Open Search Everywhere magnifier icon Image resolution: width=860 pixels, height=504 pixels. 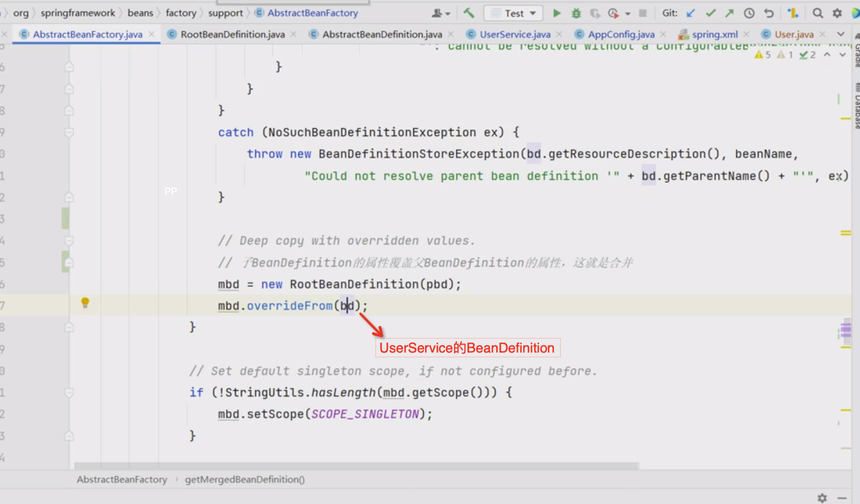[818, 14]
